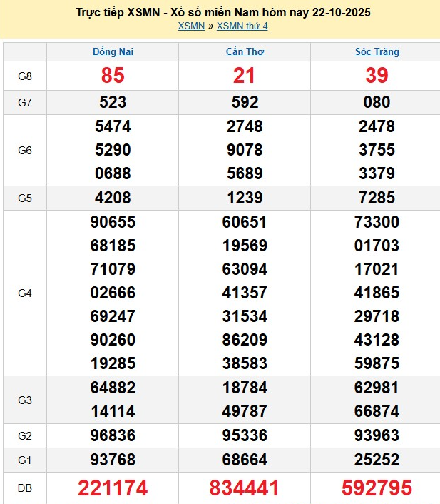Open the Đồng Nai province link
The width and height of the screenshot is (440, 504).
click(113, 51)
